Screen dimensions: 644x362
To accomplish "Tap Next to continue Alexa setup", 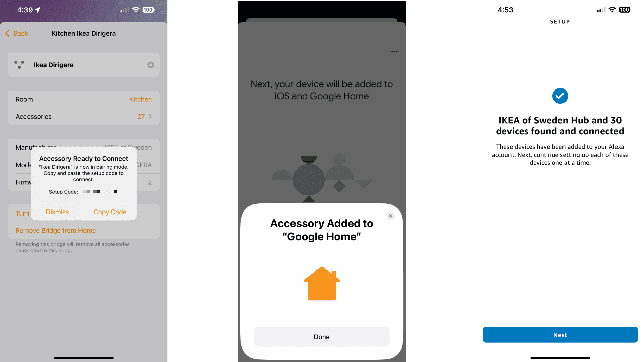I will 559,335.
